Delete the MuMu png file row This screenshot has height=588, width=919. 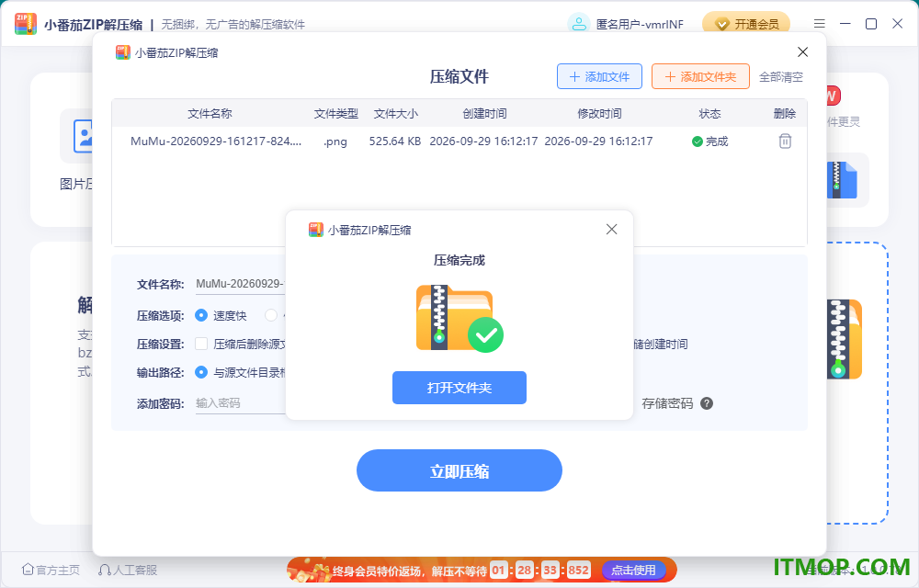785,141
